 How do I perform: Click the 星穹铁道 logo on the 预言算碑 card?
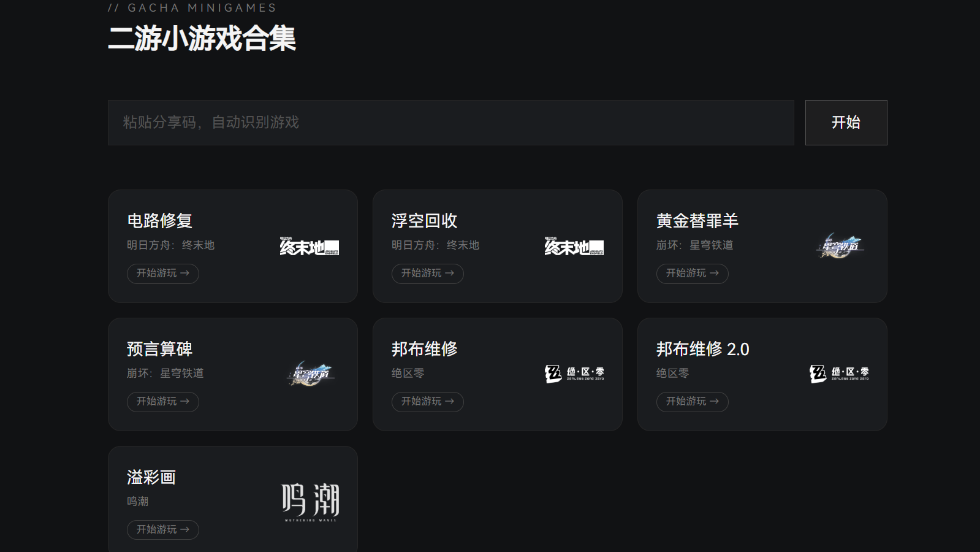310,374
